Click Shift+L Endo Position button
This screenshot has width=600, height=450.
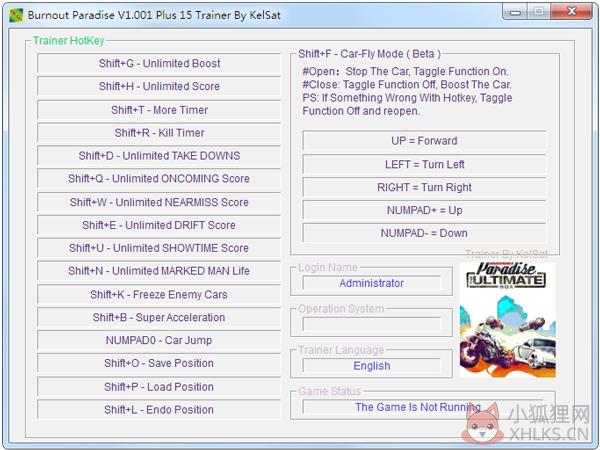[159, 410]
